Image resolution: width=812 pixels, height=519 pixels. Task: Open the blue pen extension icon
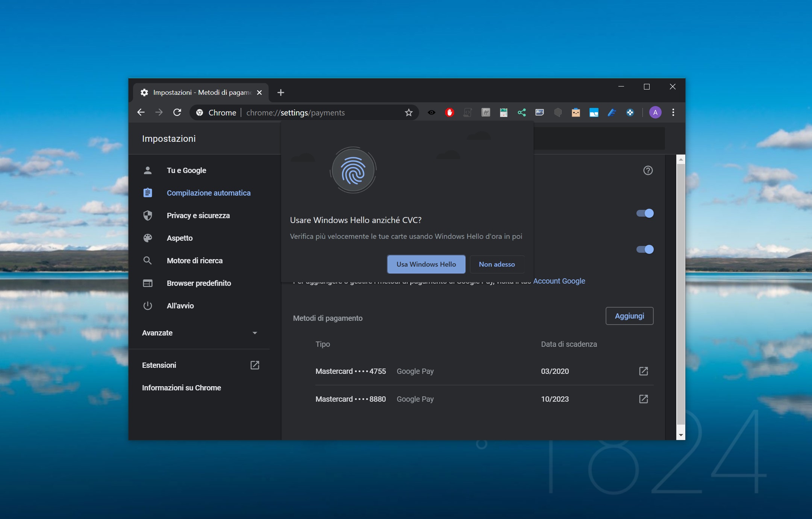(x=612, y=112)
